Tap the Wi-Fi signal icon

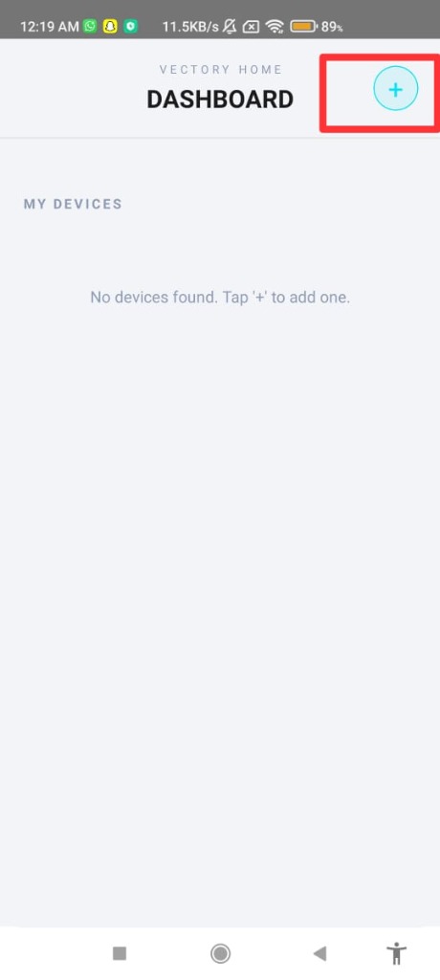(x=275, y=26)
